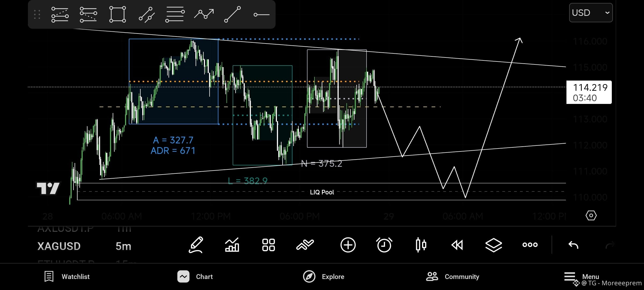This screenshot has width=644, height=290.
Task: Select the "ADR = 671" annotation text
Action: pos(173,151)
